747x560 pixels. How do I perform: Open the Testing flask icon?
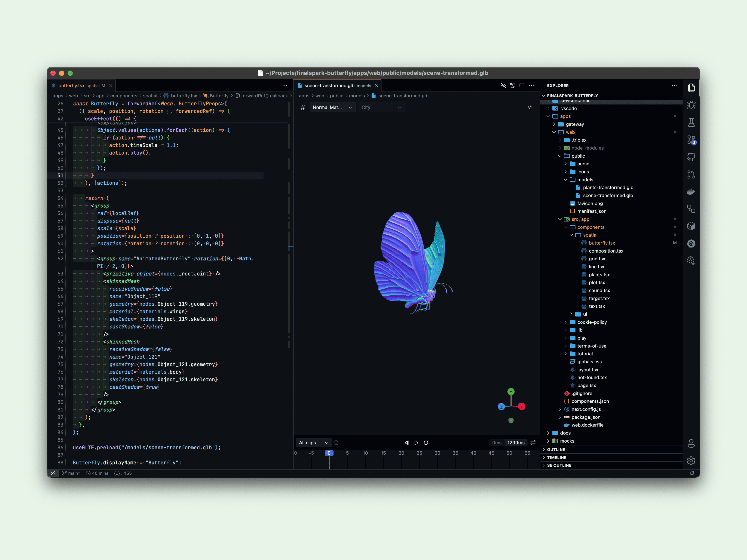pyautogui.click(x=691, y=123)
